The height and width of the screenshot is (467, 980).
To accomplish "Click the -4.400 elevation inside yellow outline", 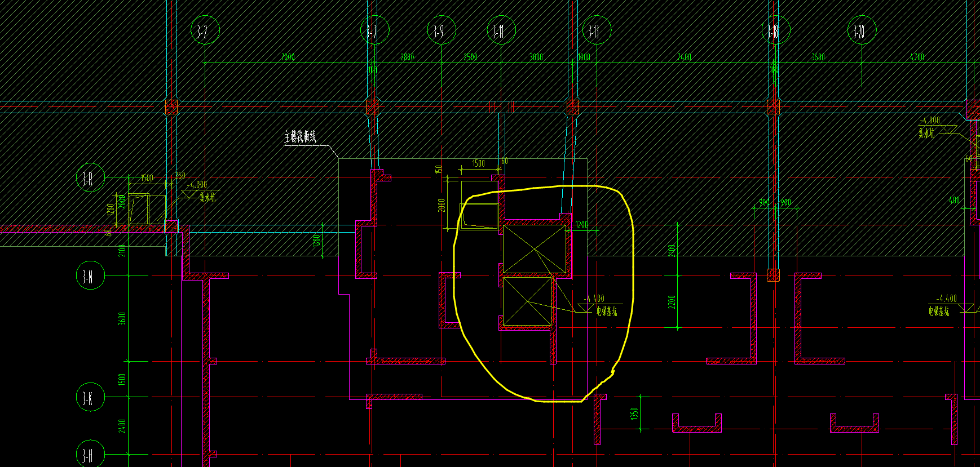I will tap(594, 299).
